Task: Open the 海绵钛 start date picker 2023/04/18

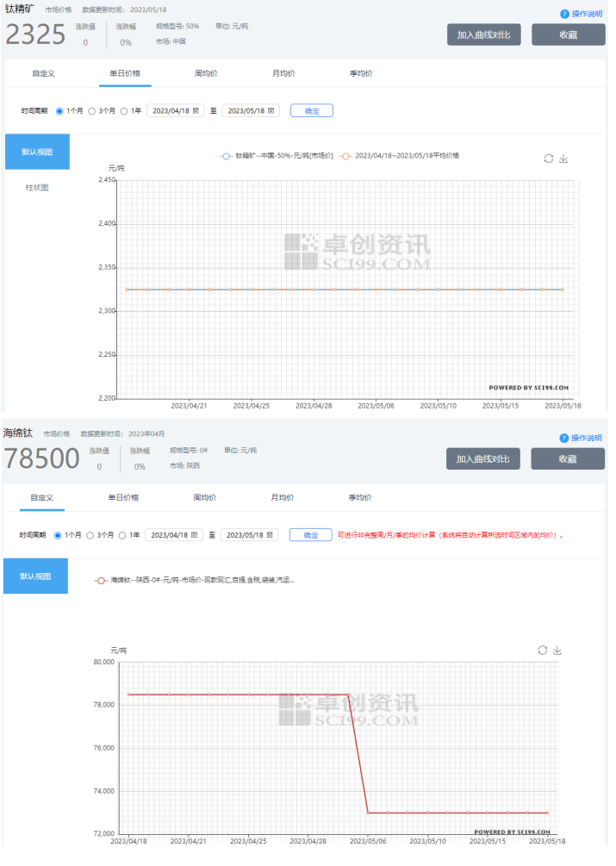Action: 173,535
